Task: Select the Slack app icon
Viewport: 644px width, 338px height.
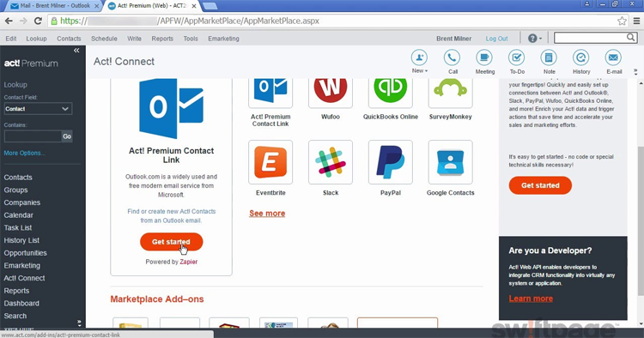Action: tap(331, 162)
